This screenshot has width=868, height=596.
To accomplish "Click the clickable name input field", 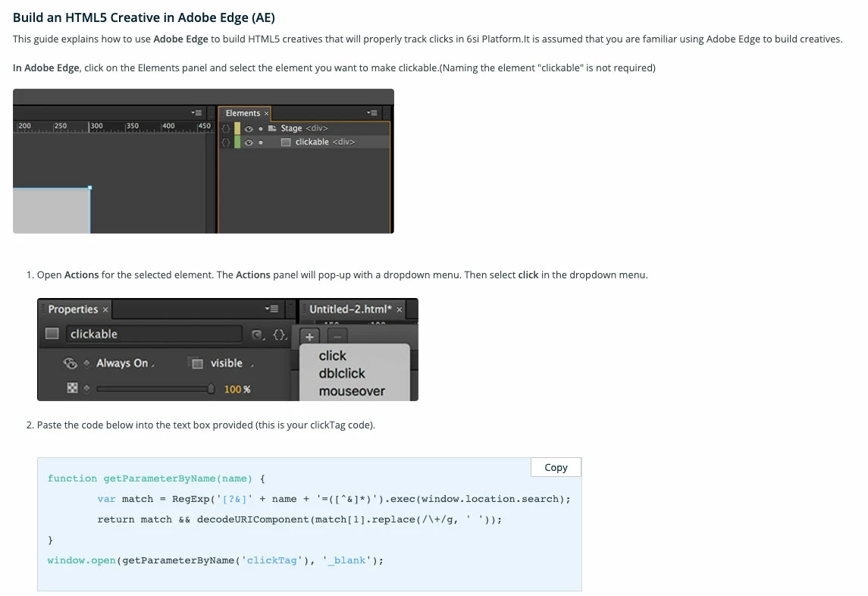I will coord(154,334).
